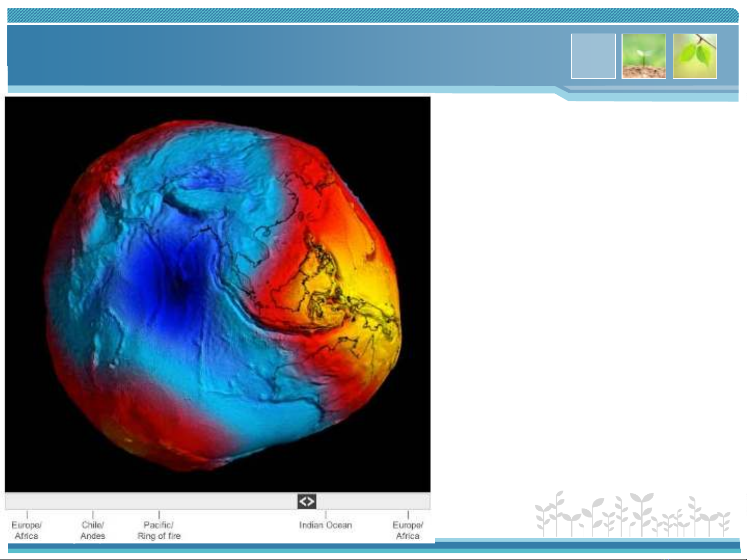Viewport: 747px width, 560px height.
Task: Click the blue footer bar below plant decoration
Action: tap(586, 545)
